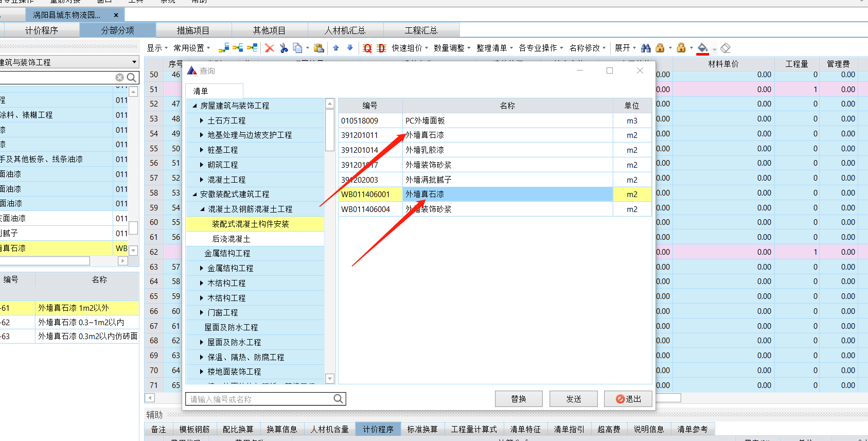Select 后浇混凝土 in the tree
The width and height of the screenshot is (868, 441).
pos(231,239)
